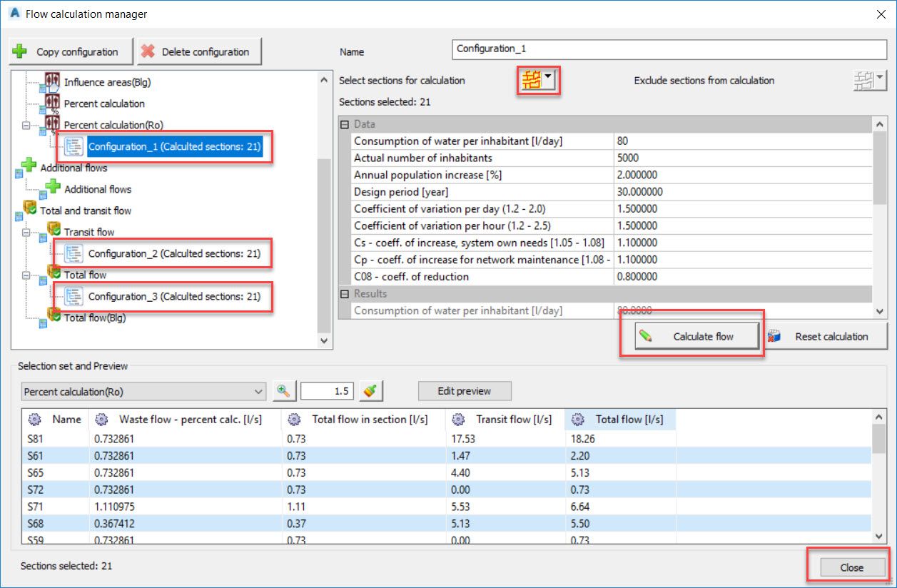Screen dimensions: 897x588
Task: Click Annual population increase value 2.000000
Action: 742,175
